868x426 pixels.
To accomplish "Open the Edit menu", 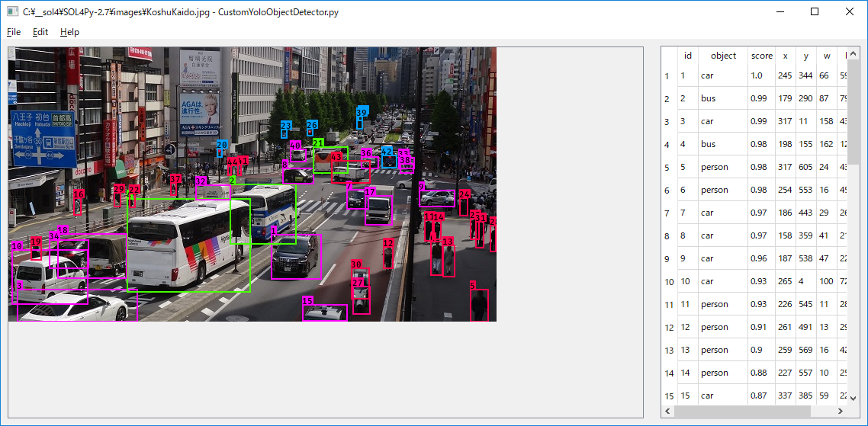I will pyautogui.click(x=40, y=32).
